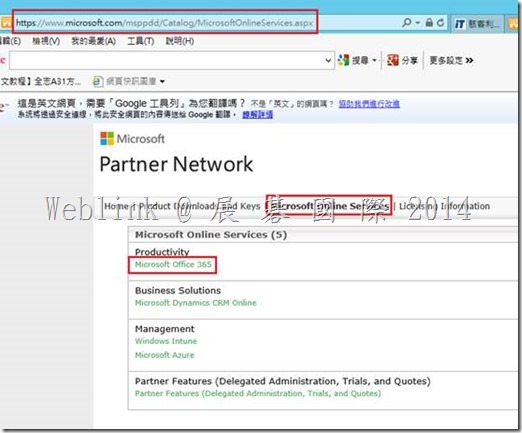Click the refresh page icon
522x433 pixels.
click(441, 23)
